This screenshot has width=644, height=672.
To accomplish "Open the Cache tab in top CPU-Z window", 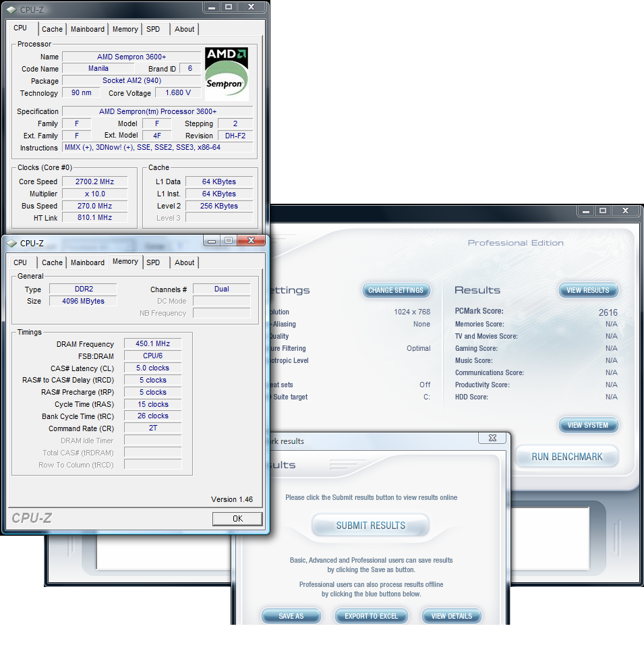I will (53, 29).
